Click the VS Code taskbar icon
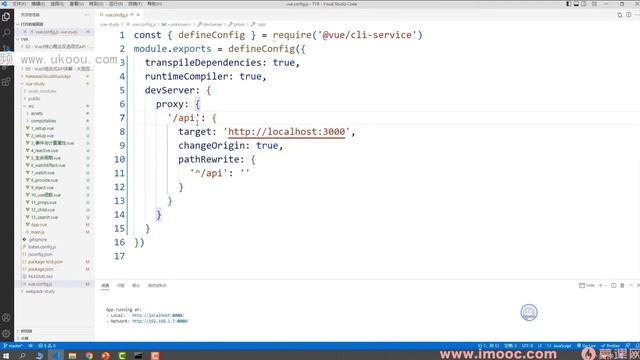 tap(56, 356)
